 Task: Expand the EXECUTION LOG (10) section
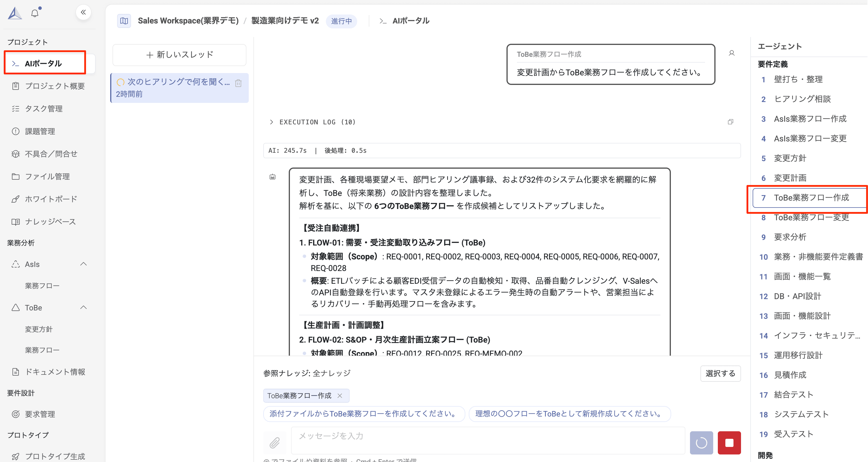(x=312, y=122)
